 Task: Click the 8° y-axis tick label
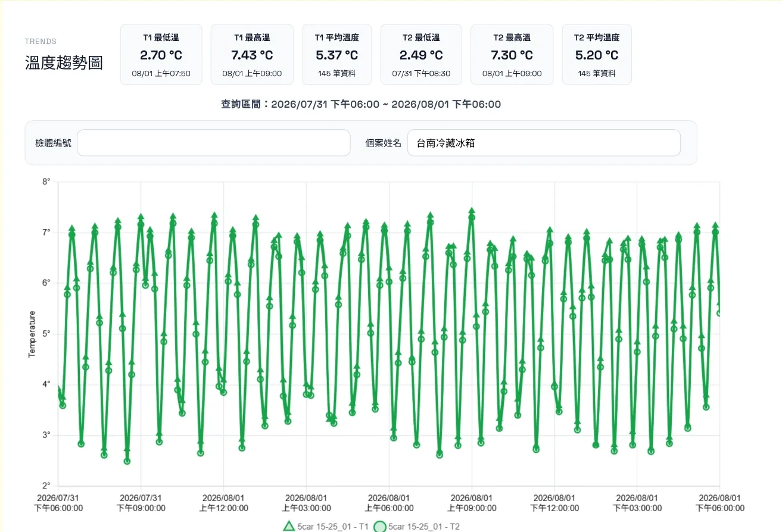tap(46, 181)
